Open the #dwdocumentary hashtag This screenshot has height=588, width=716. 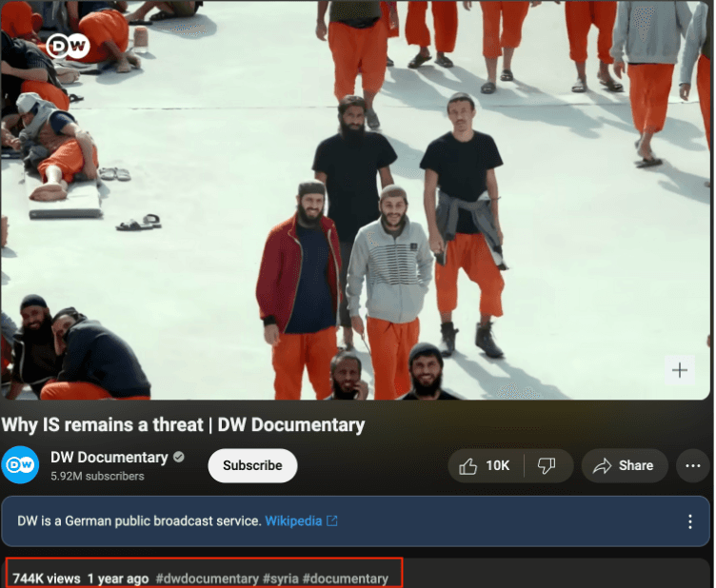[x=207, y=578]
